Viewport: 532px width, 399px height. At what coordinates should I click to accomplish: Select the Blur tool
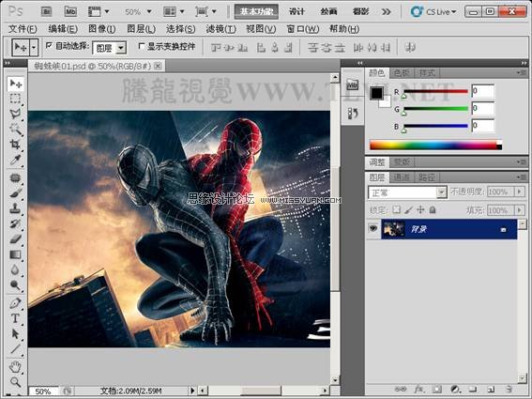[x=15, y=269]
